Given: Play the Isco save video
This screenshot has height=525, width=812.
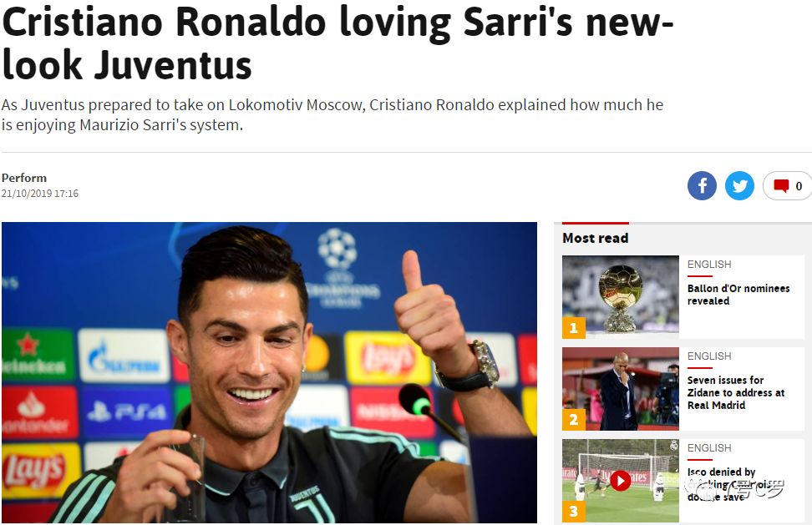Looking at the screenshot, I should click(x=621, y=481).
